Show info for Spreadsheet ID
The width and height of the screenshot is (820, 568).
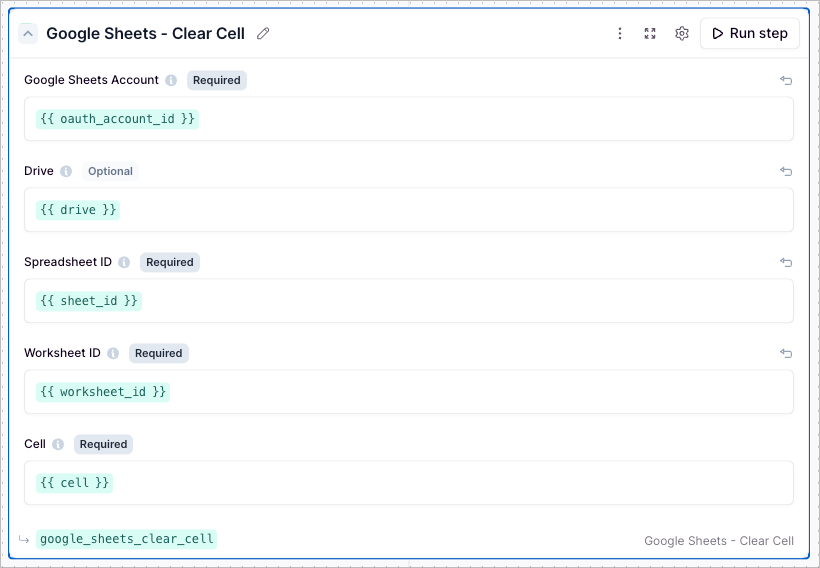tap(124, 263)
